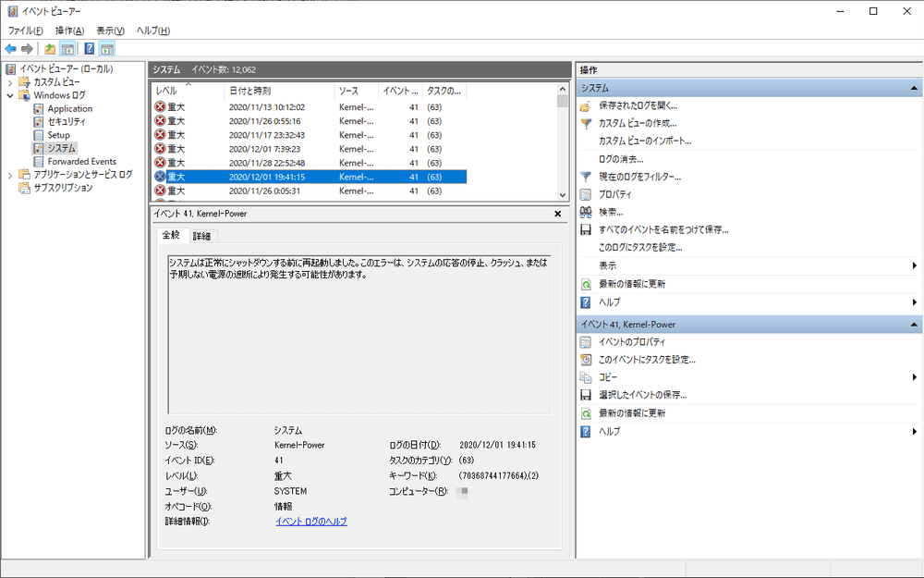Click the up-one-level folder toolbar icon
This screenshot has width=924, height=578.
[x=50, y=49]
